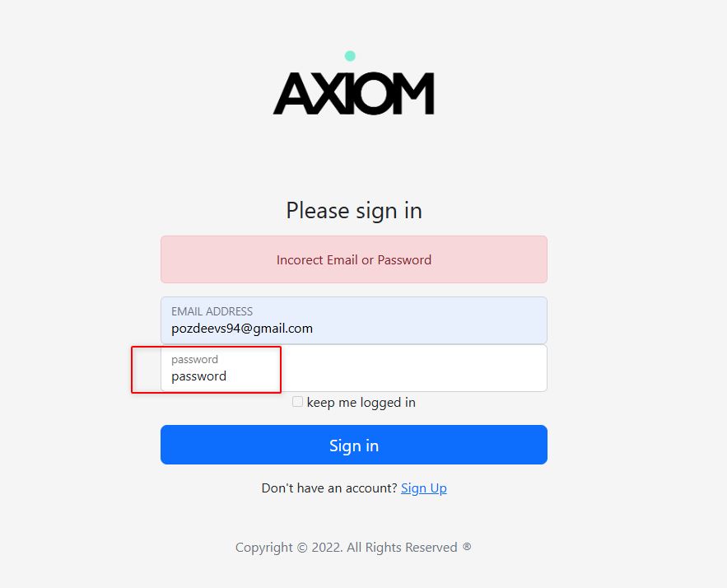This screenshot has height=588, width=727.
Task: Click the entered email pozdeevs94@gmail.com text
Action: 242,329
